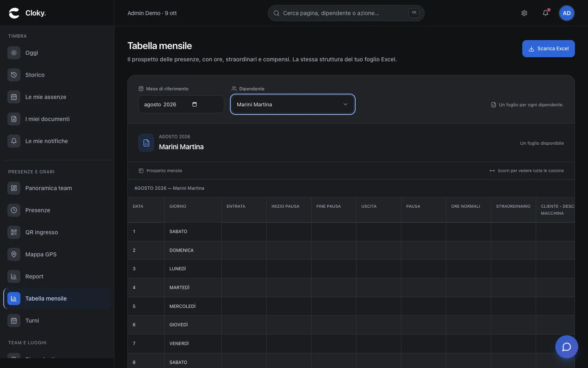Click the Martina sheet document icon
This screenshot has width=588, height=368.
[146, 143]
